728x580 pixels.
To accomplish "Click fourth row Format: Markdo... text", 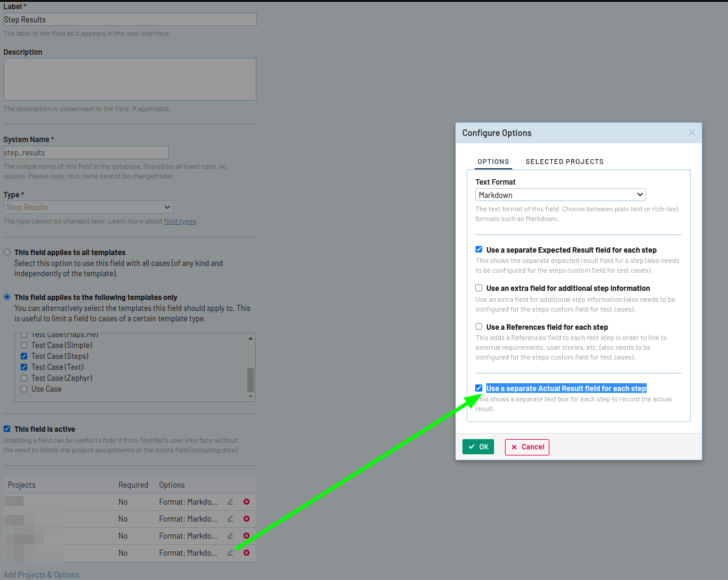I will [188, 553].
